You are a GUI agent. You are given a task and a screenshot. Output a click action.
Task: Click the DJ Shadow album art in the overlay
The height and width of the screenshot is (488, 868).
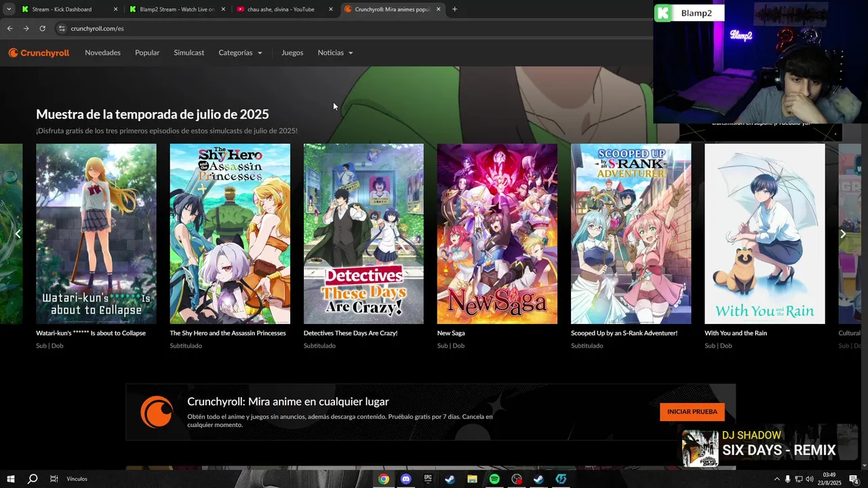tap(701, 448)
